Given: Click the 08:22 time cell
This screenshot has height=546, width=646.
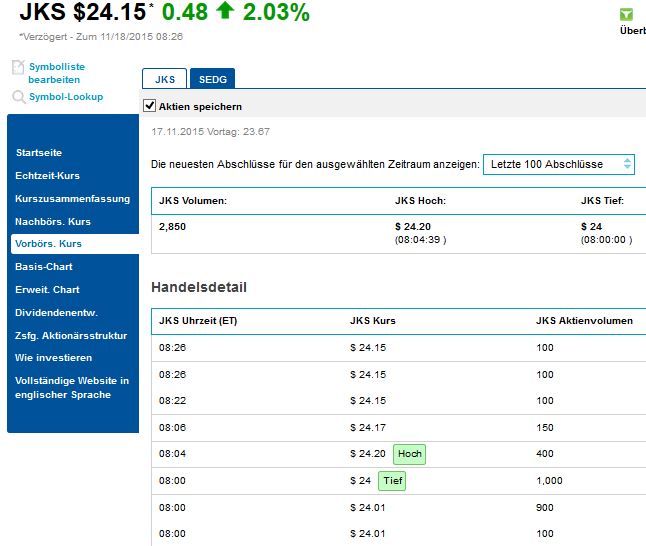Looking at the screenshot, I should 172,401.
